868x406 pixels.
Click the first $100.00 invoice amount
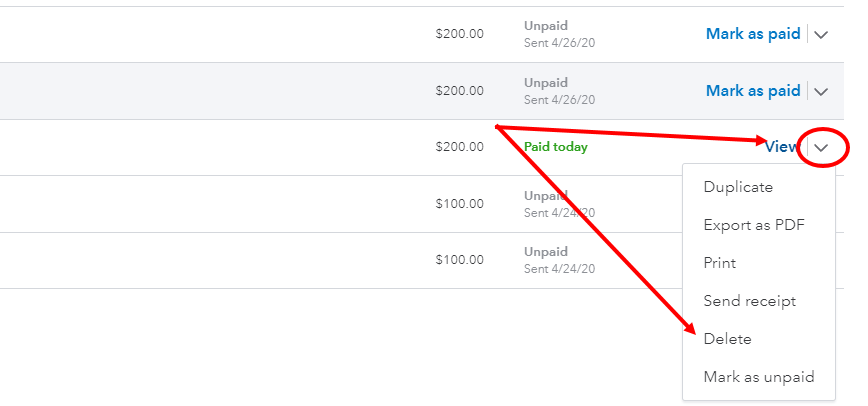click(459, 204)
